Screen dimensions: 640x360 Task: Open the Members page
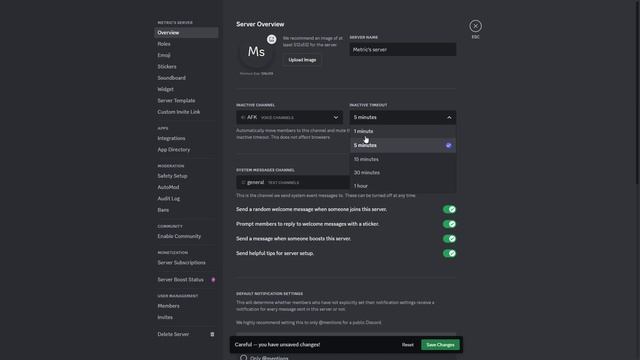pyautogui.click(x=186, y=306)
